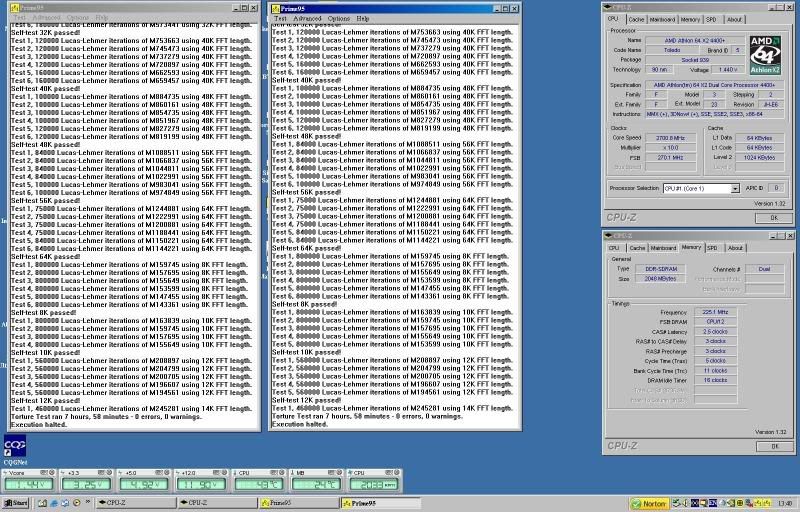Click the volume speaker tray icon

click(x=685, y=503)
